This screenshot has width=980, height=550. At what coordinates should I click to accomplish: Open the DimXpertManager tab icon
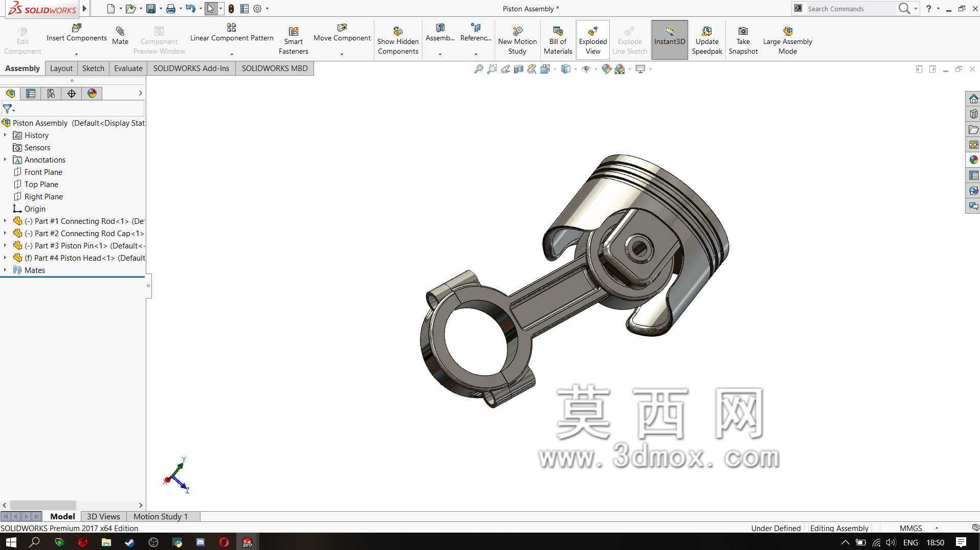(x=72, y=94)
